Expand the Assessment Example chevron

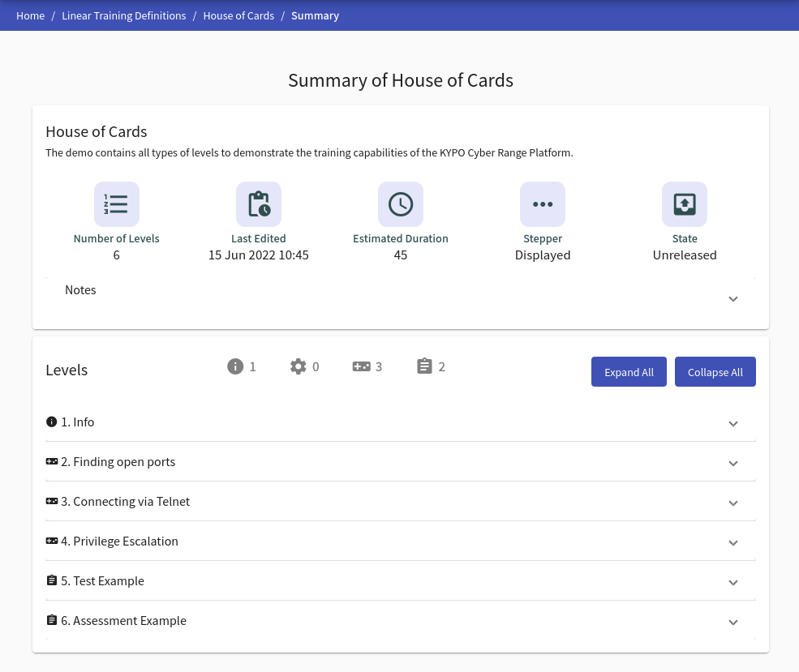pos(732,622)
